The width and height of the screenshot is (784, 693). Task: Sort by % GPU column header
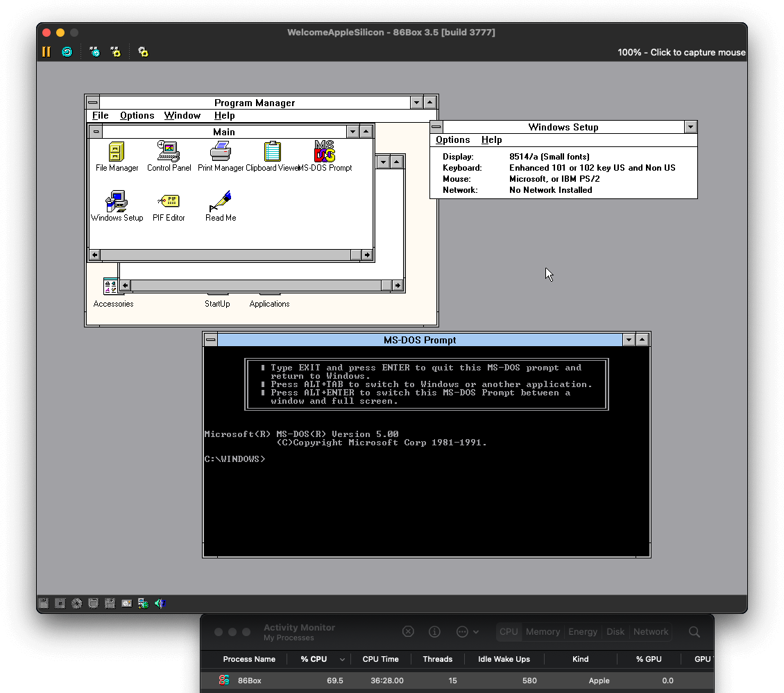[x=649, y=659]
